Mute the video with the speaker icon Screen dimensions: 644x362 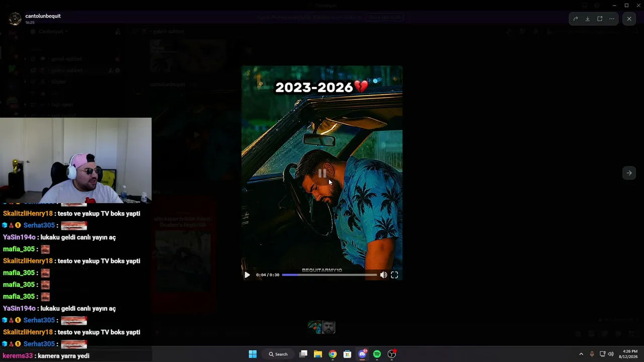[384, 275]
